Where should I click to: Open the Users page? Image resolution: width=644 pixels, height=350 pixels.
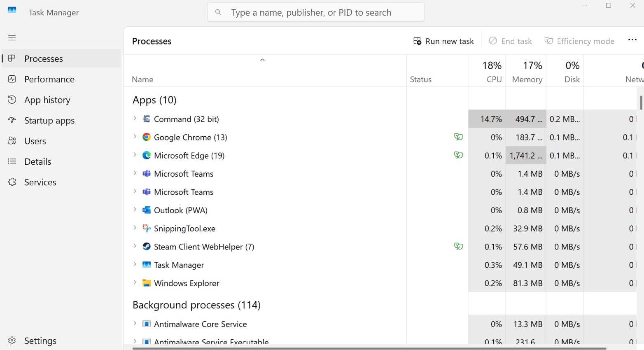pos(61,141)
